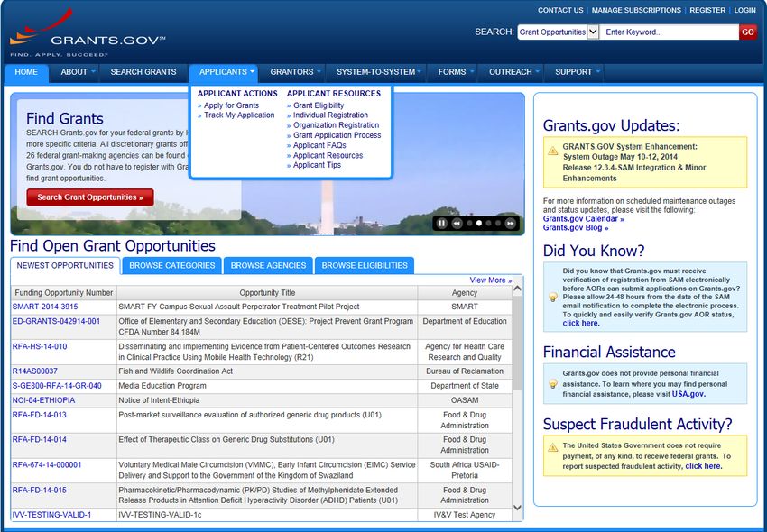Open opportunity RFA-FD-14-014
Screen dimensions: 767x532
[x=39, y=440]
